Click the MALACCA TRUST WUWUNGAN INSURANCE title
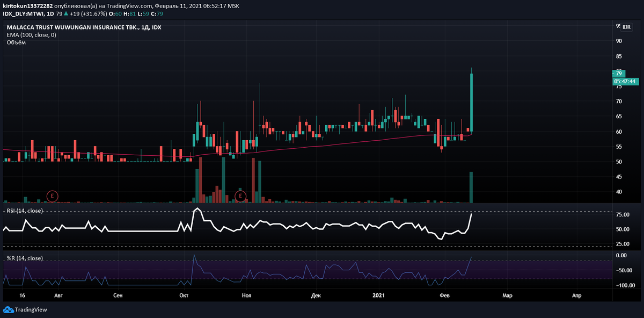 pos(84,27)
